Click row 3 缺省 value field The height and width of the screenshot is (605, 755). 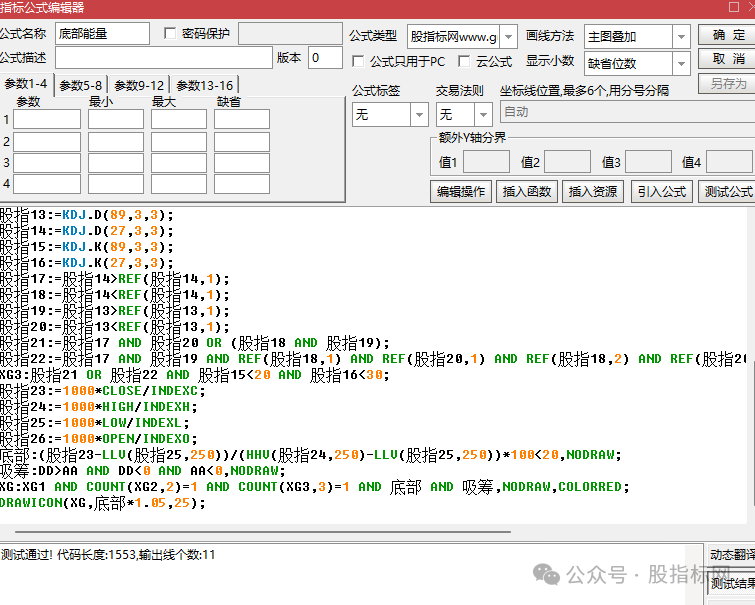(x=242, y=163)
